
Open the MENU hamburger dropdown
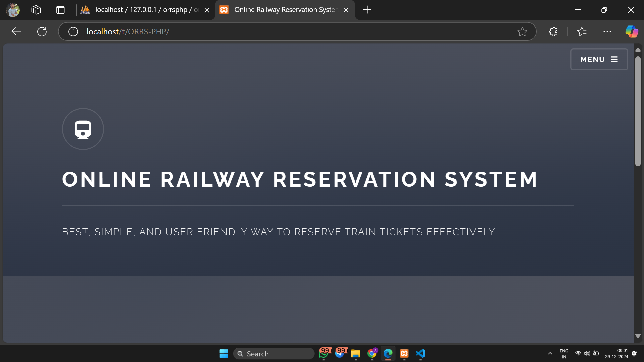pyautogui.click(x=599, y=59)
